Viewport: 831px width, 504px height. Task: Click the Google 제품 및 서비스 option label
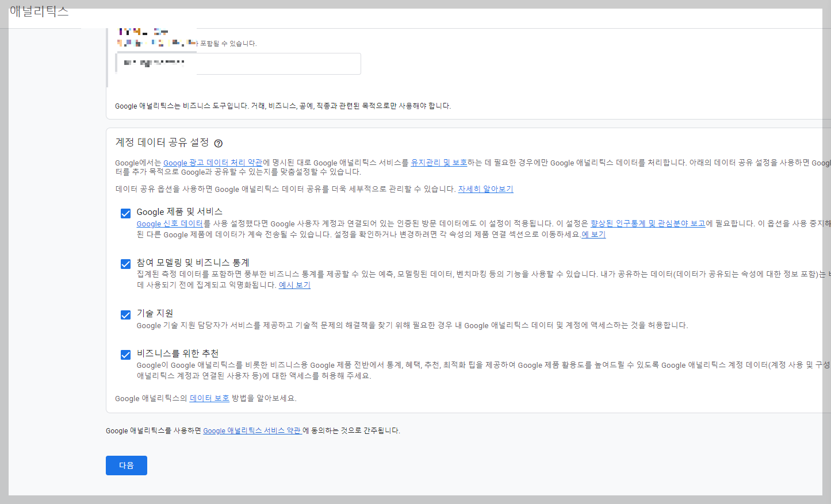coord(179,212)
